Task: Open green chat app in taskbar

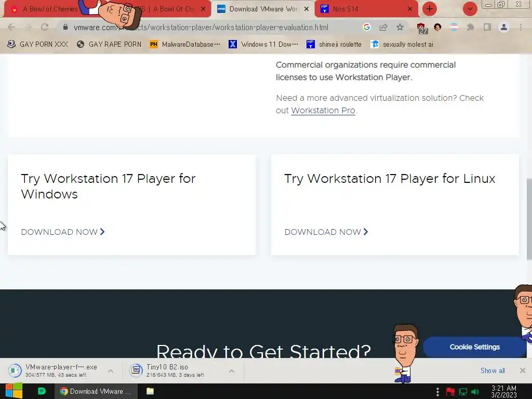Action: click(x=42, y=391)
